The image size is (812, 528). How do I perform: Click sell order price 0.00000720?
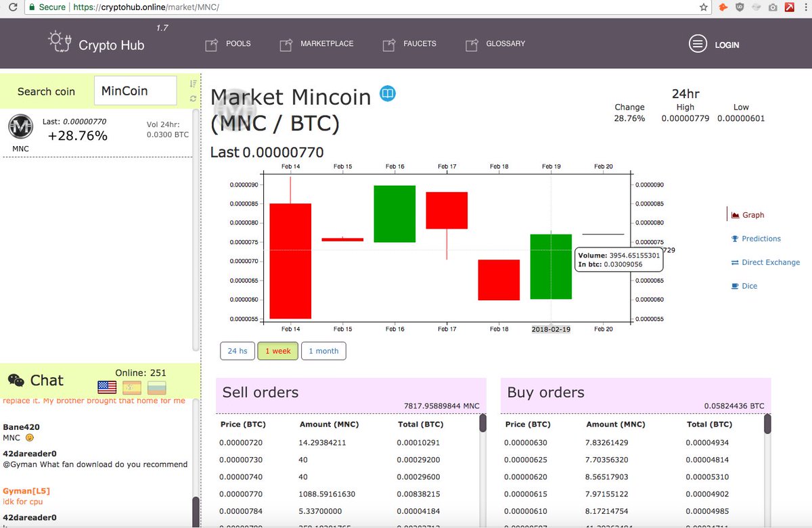241,443
